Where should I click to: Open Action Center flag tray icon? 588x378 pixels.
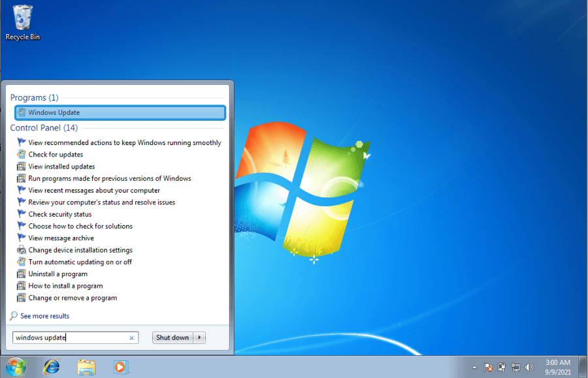pos(488,368)
